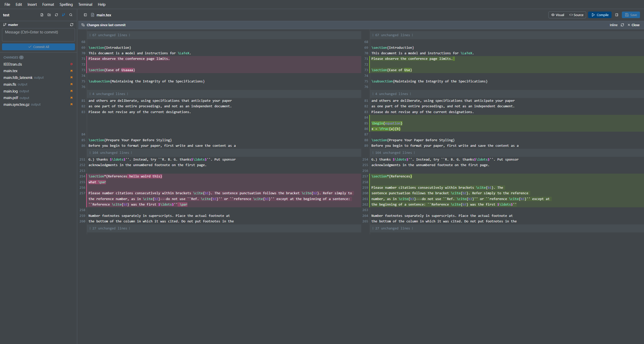Expand 164 unchanged lines in right diff pane
Viewport: 644px width, 344px height.
(394, 153)
